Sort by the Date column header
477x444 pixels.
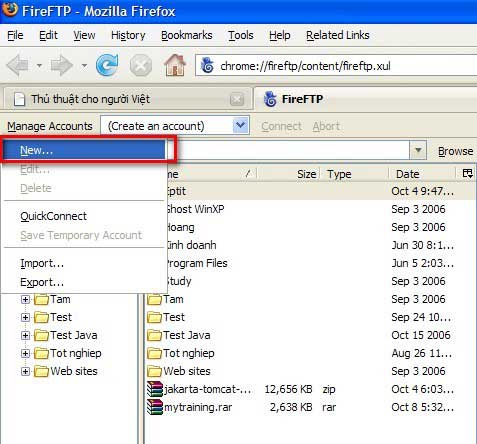click(423, 174)
